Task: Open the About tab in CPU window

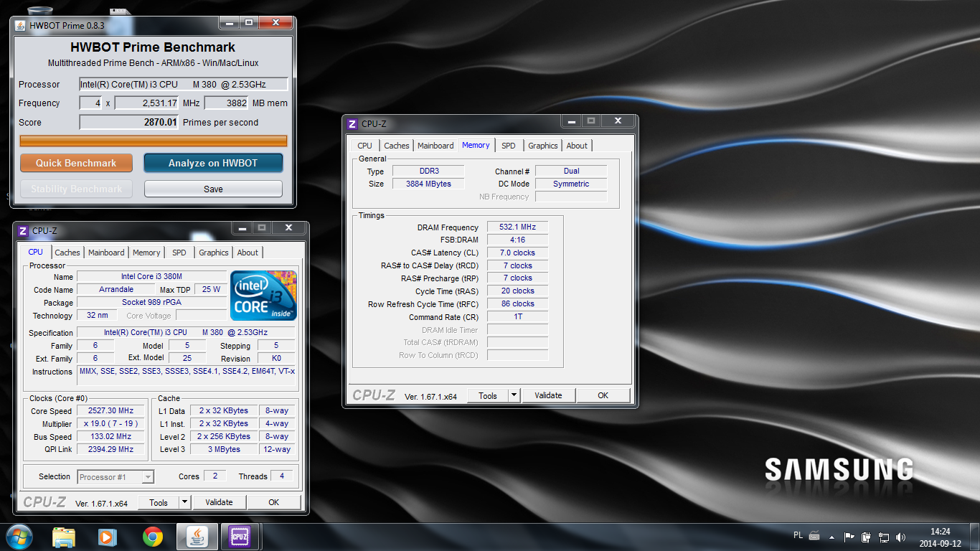Action: (x=248, y=253)
